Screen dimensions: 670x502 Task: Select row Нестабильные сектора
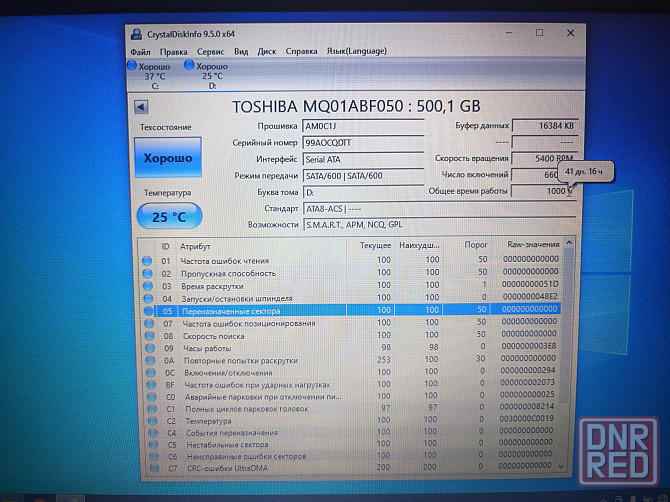[351, 444]
